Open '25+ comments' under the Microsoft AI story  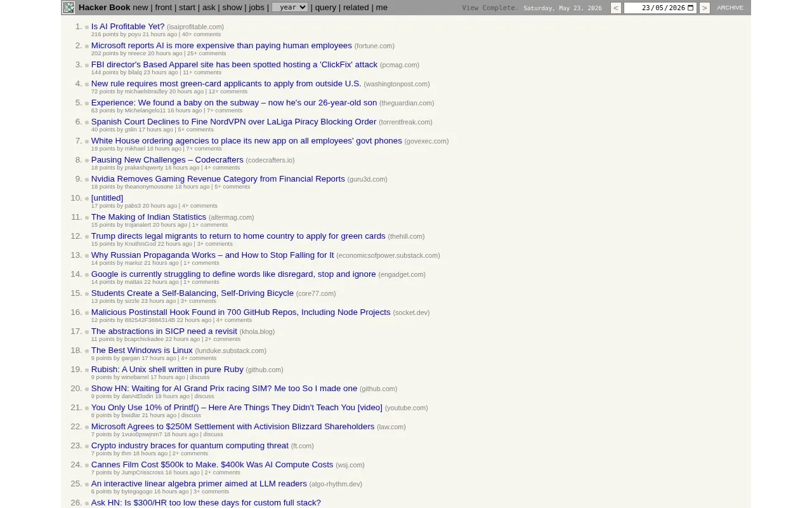206,53
